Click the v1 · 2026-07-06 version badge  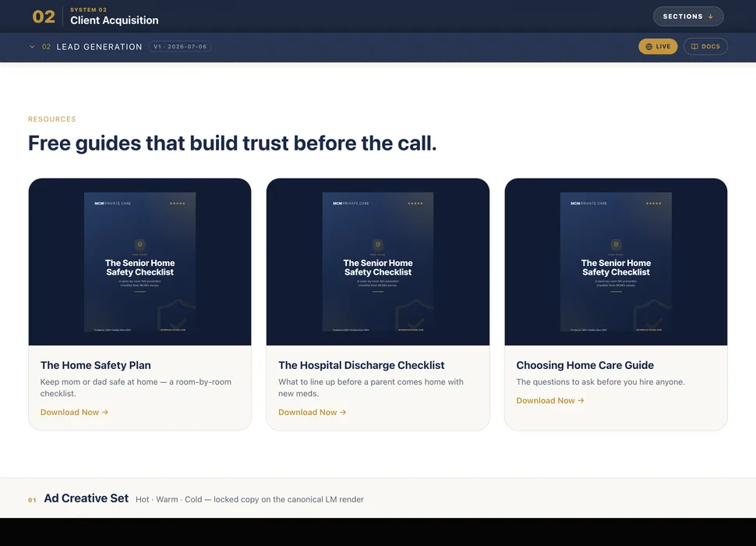pos(180,47)
